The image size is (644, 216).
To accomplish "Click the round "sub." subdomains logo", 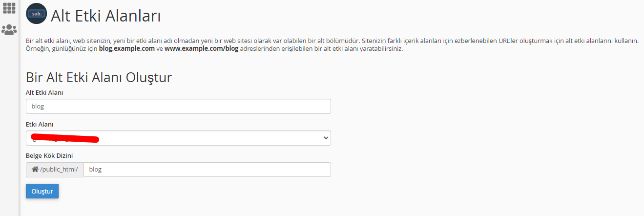I will [37, 14].
